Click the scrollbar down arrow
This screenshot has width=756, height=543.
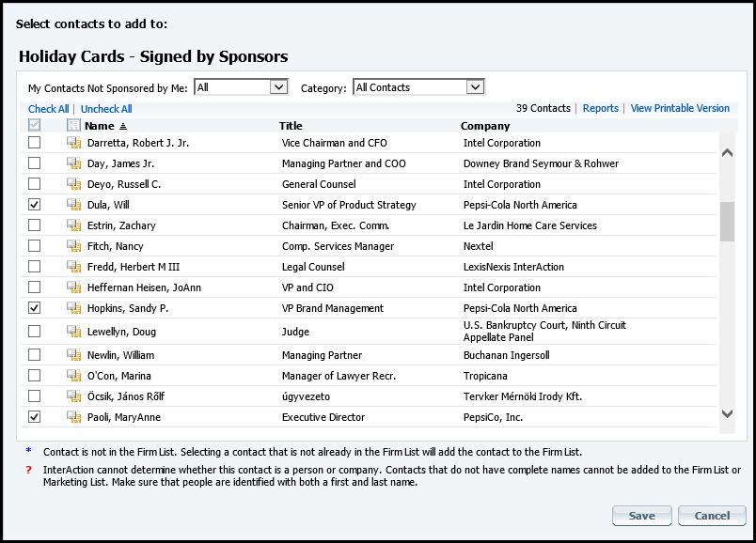click(727, 413)
